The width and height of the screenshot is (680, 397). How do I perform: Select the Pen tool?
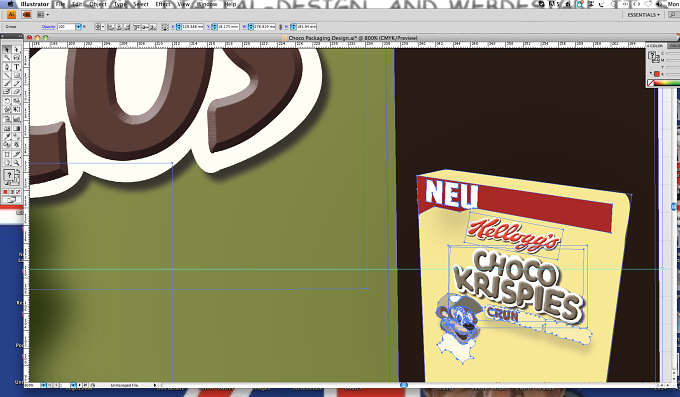tap(7, 67)
